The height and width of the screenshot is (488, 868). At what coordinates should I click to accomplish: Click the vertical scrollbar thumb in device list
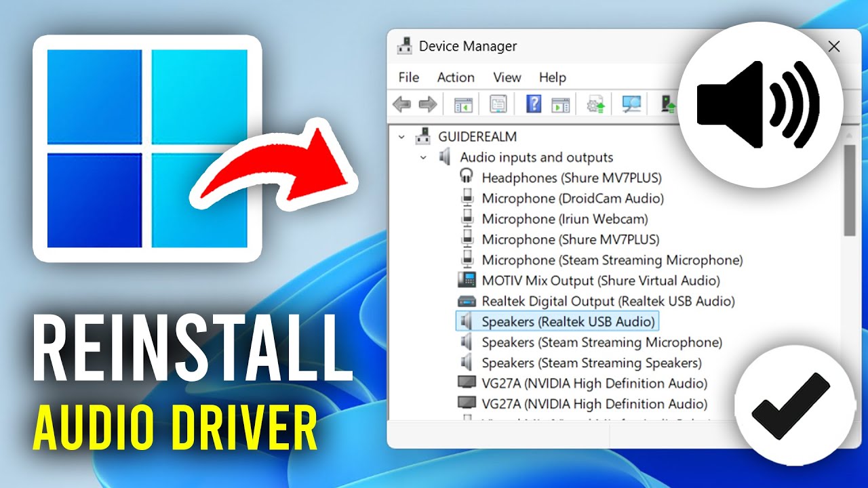[850, 191]
